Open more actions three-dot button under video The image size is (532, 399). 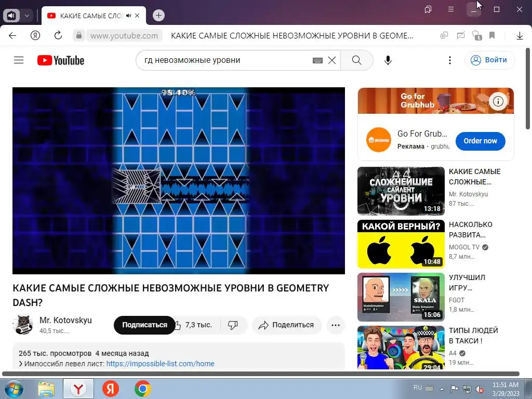[335, 325]
